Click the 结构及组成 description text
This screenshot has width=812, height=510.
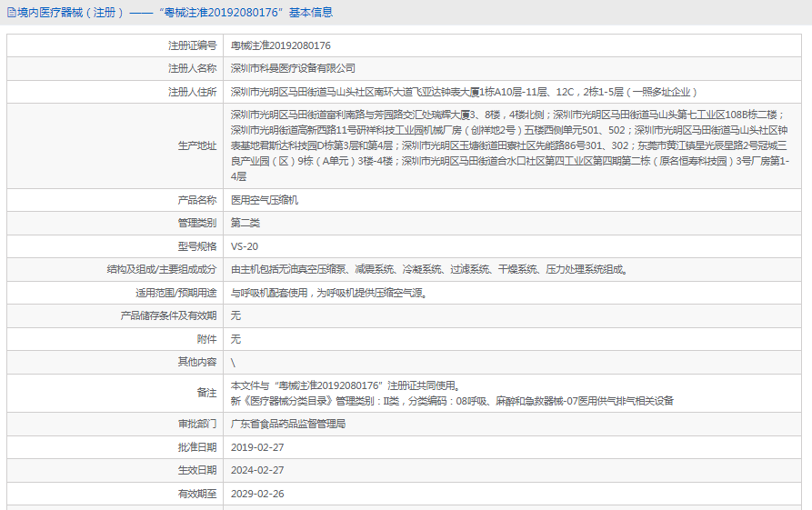pyautogui.click(x=429, y=270)
